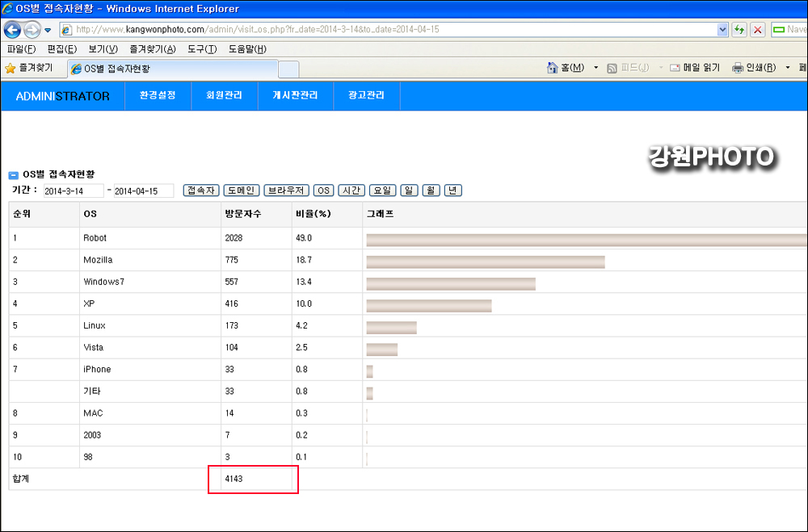Click the blue icon beside OS별 접속자현황 heading
808x532 pixels.
coord(14,175)
